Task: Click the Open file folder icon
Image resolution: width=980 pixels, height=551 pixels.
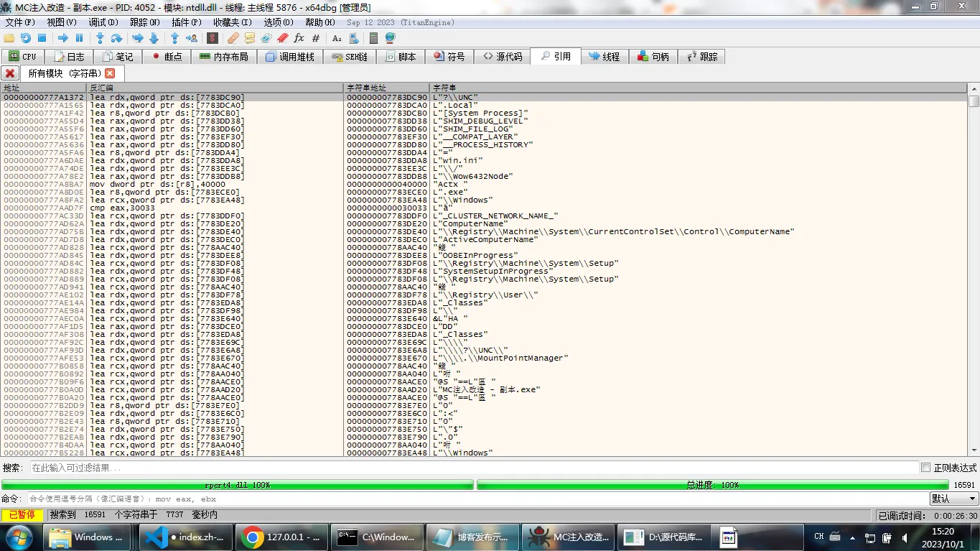Action: [x=9, y=38]
